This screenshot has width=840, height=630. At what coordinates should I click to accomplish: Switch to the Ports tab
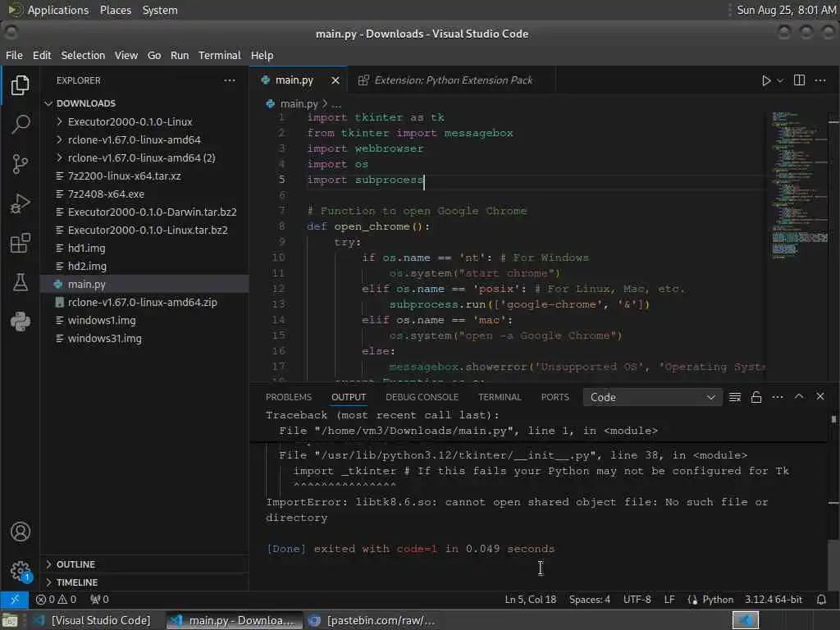pos(555,397)
